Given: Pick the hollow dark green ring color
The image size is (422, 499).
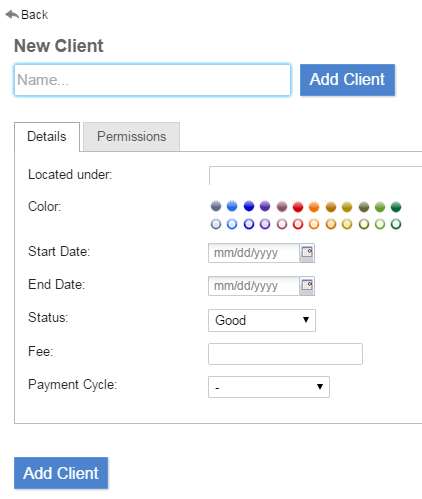Looking at the screenshot, I should click(396, 224).
